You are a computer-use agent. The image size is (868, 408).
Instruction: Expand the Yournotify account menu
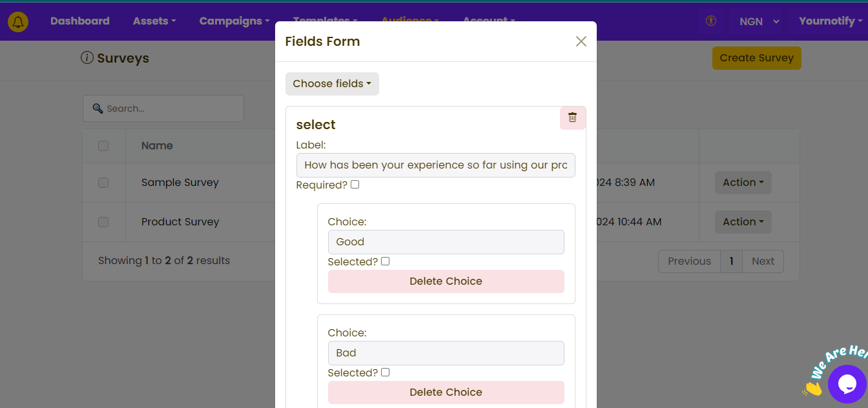pyautogui.click(x=830, y=21)
